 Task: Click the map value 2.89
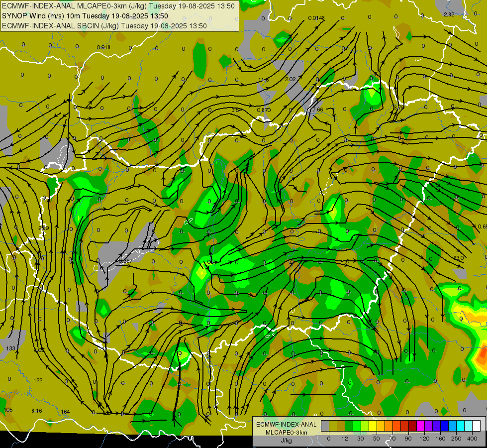[43, 228]
